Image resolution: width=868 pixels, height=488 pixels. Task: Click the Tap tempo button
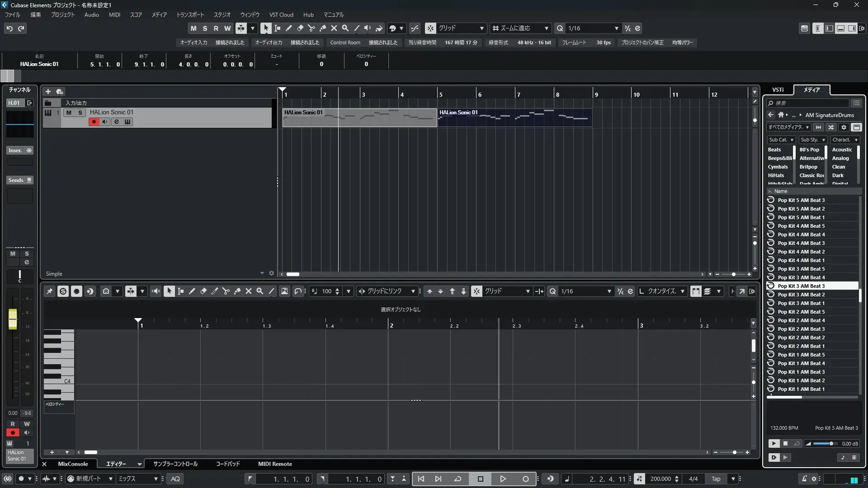(716, 479)
